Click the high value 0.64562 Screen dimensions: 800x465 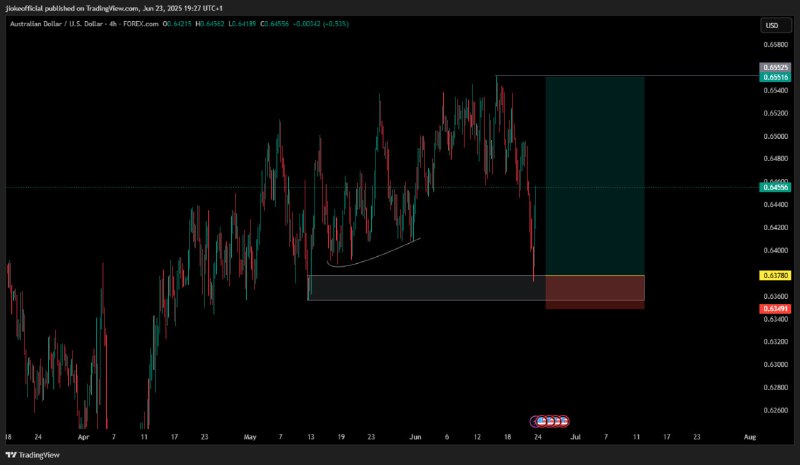coord(212,24)
